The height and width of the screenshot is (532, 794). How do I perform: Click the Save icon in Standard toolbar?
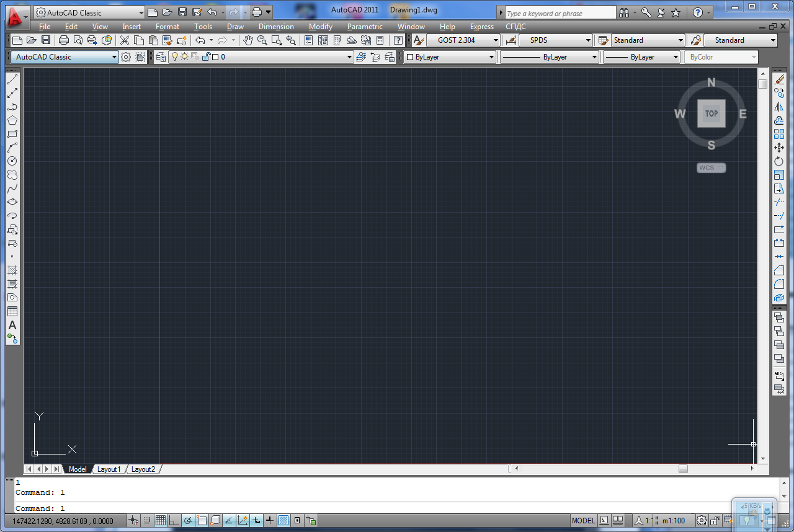tap(46, 40)
